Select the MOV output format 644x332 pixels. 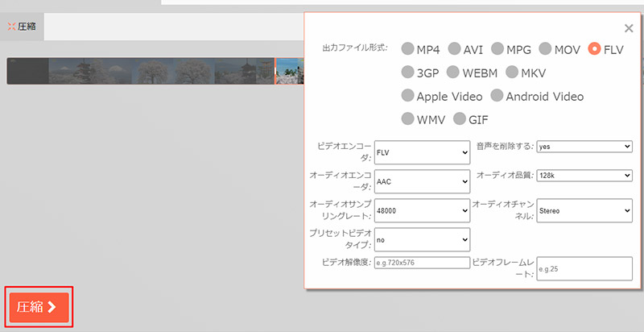pos(545,49)
